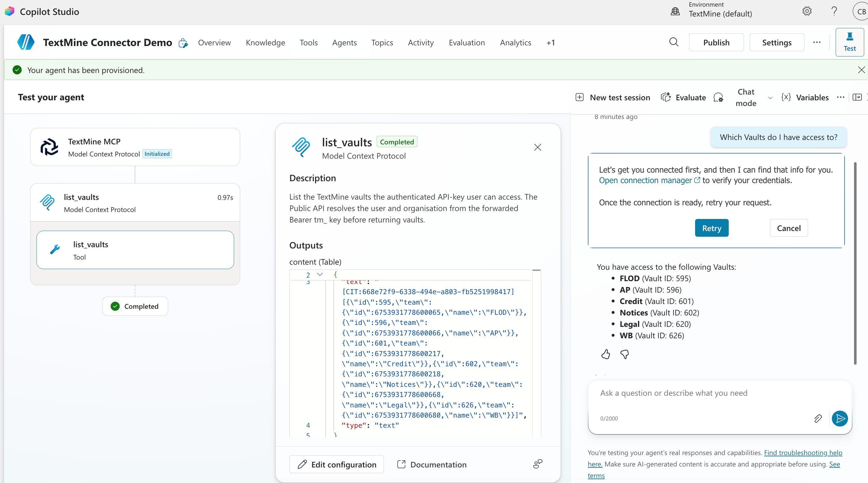Switch to the Analytics tab
Image resolution: width=868 pixels, height=483 pixels.
[x=516, y=43]
